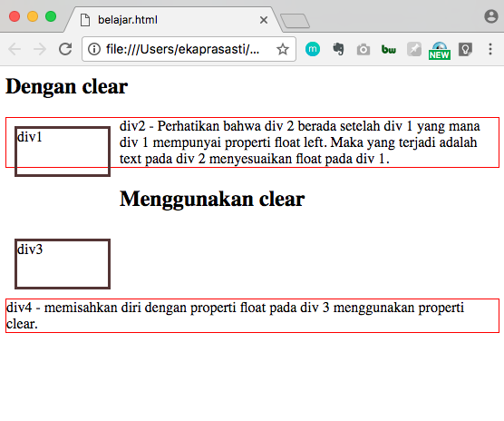Image resolution: width=504 pixels, height=421 pixels.
Task: Focus the file:///Users/ekaprasasti address bar
Action: (189, 49)
